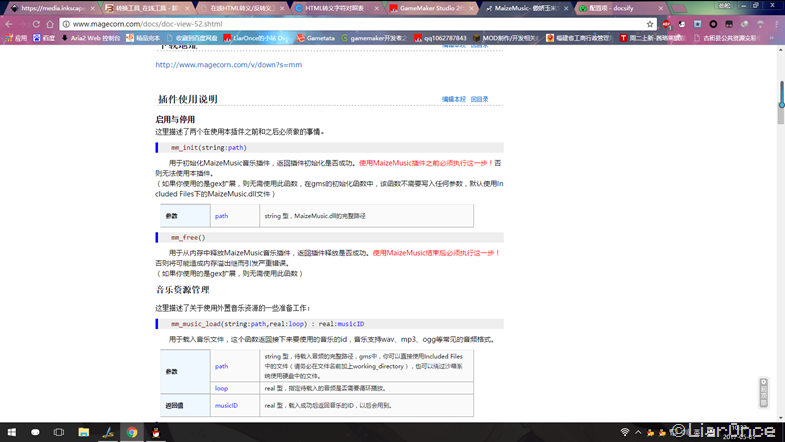This screenshot has height=442, width=785.
Task: Switch to the GameMaker Studio tab
Action: [430, 8]
